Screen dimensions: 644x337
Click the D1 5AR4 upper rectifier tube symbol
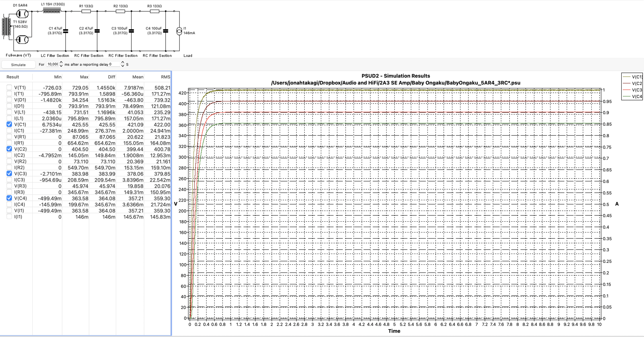click(x=22, y=14)
